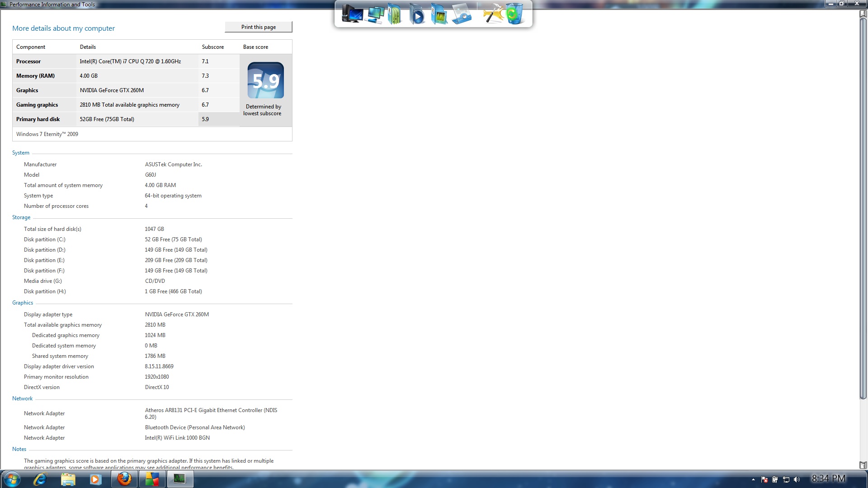Show hidden system tray icons
This screenshot has height=488, width=868.
[x=753, y=479]
